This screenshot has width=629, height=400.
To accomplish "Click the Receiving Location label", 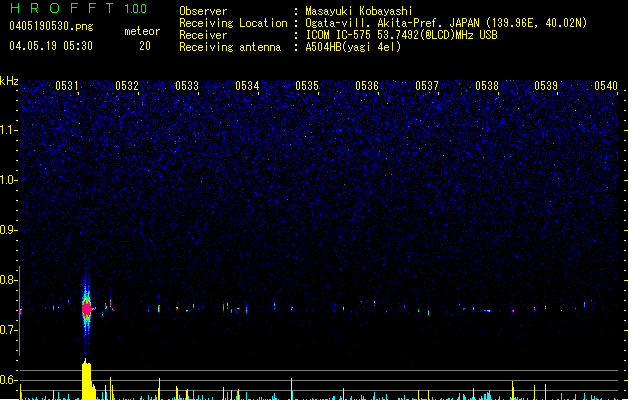I will (x=233, y=23).
